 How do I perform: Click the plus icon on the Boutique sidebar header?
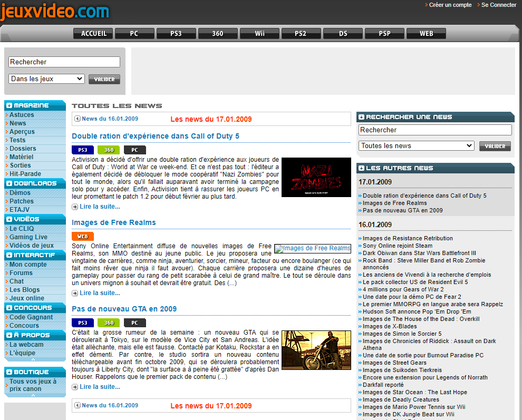[x=9, y=372]
